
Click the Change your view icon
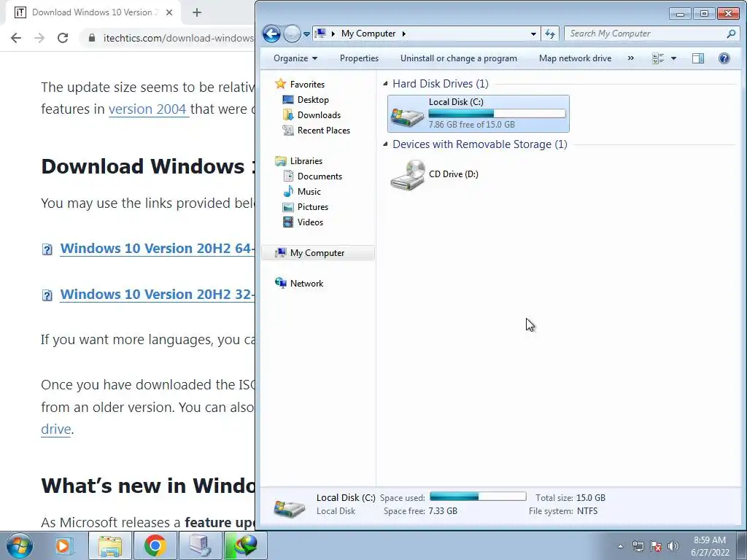pyautogui.click(x=658, y=58)
